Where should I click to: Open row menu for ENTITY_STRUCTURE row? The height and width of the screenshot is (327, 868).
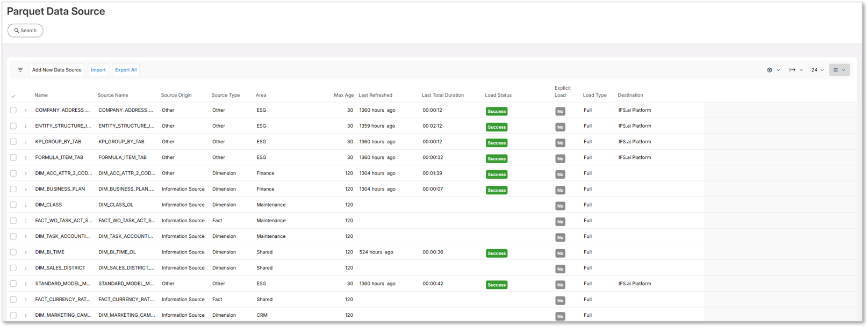point(26,126)
